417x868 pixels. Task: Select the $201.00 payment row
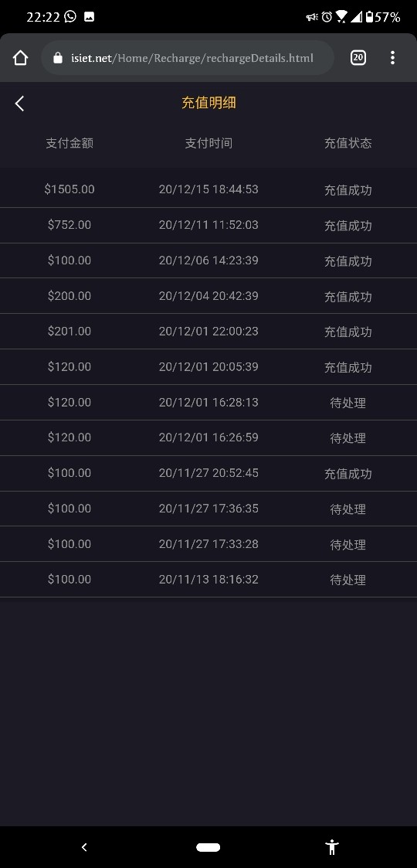coord(208,332)
